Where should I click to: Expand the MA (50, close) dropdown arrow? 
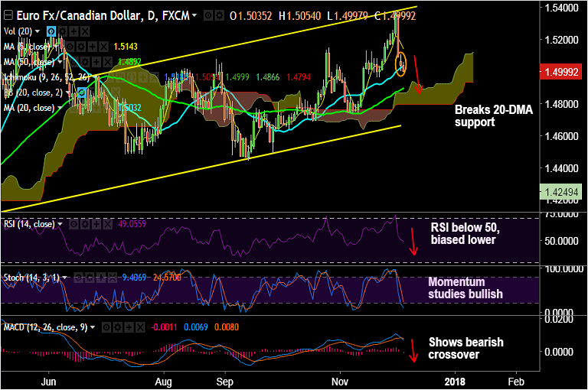click(x=60, y=62)
